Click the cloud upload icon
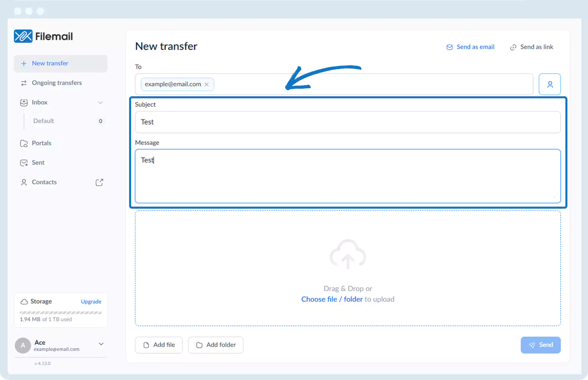 348,255
